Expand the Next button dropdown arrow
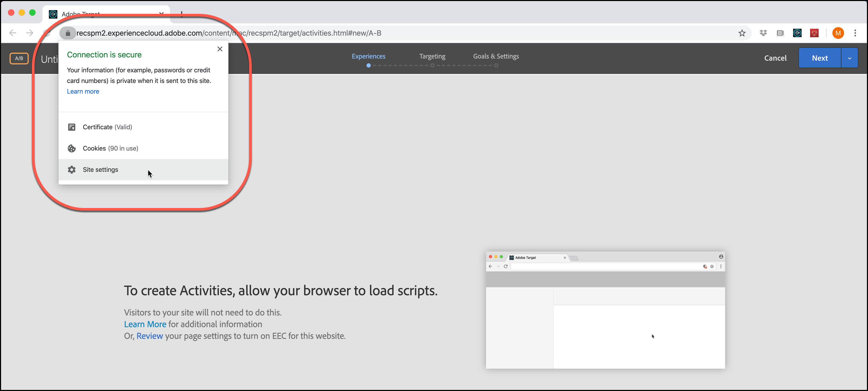868x391 pixels. [849, 58]
